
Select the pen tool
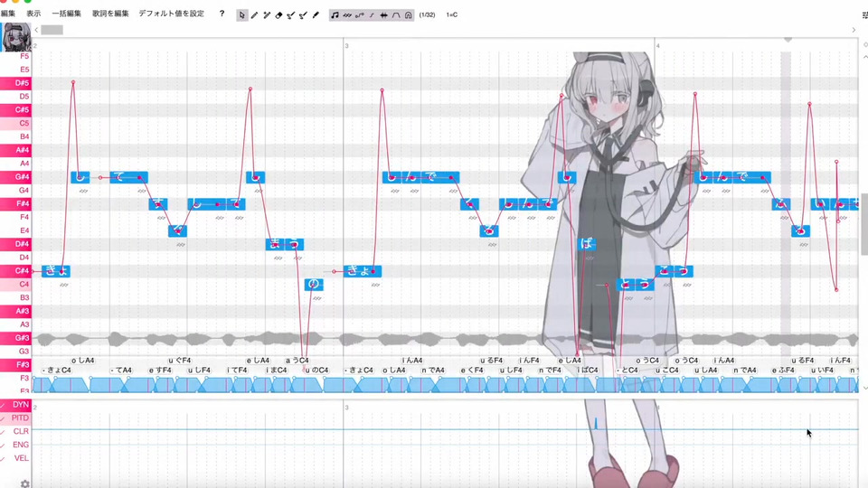click(254, 15)
